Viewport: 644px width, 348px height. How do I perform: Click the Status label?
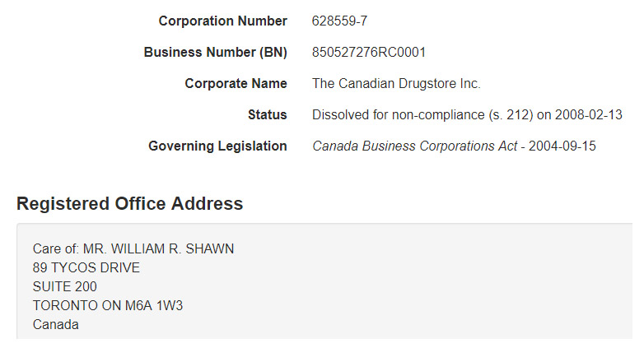coord(268,114)
